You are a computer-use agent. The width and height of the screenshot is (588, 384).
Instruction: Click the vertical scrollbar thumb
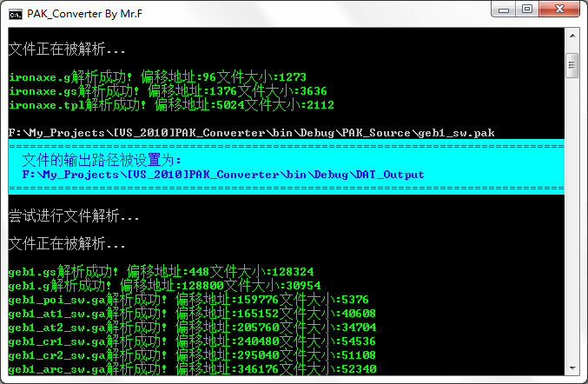(x=571, y=64)
